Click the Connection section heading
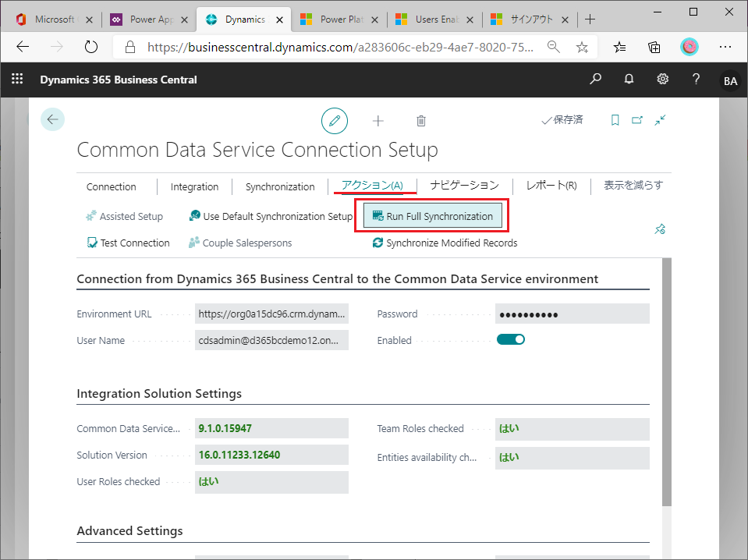The height and width of the screenshot is (560, 748). (337, 279)
